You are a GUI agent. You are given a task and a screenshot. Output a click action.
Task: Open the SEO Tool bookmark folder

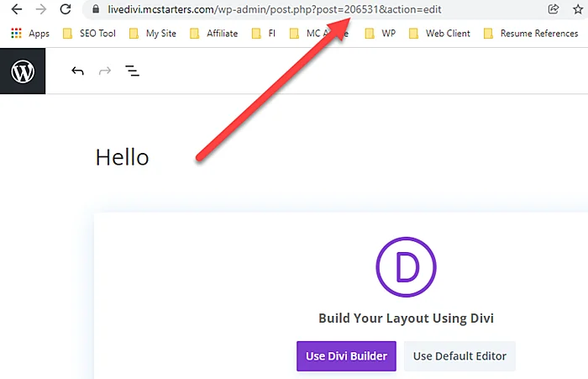89,34
